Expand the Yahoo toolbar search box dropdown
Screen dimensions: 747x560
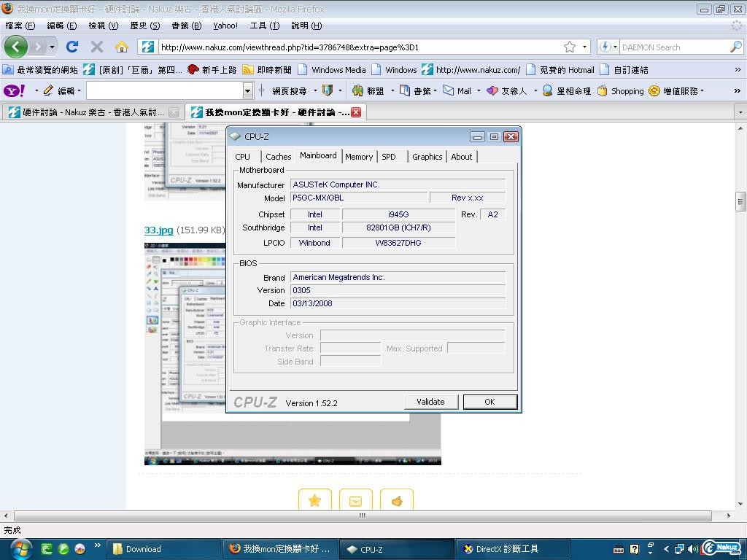coord(247,90)
